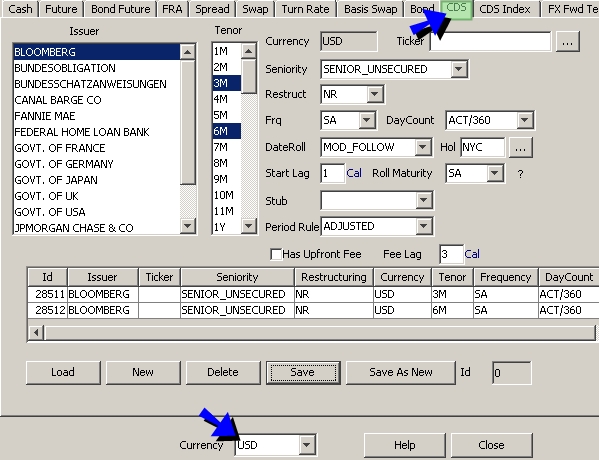This screenshot has height=460, width=599.
Task: Click the Delete button
Action: click(223, 372)
